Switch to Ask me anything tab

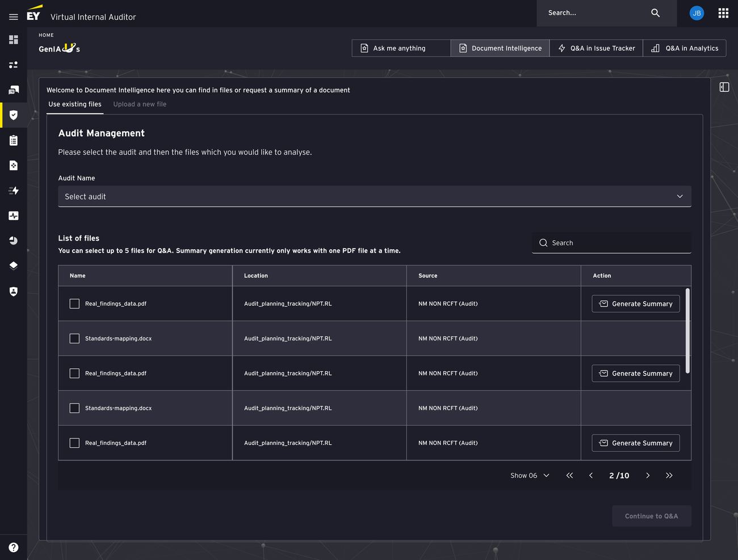401,48
